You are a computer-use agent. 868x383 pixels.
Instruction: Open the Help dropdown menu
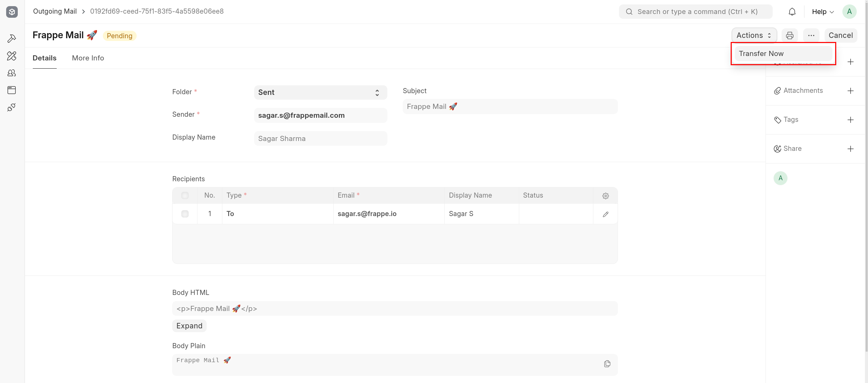(x=823, y=12)
